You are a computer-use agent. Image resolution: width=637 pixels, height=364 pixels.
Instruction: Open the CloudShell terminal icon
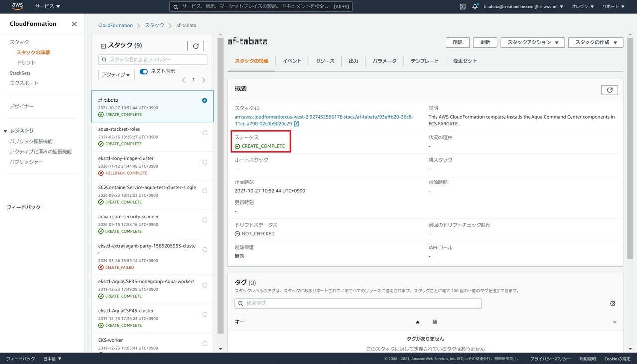[x=462, y=7]
